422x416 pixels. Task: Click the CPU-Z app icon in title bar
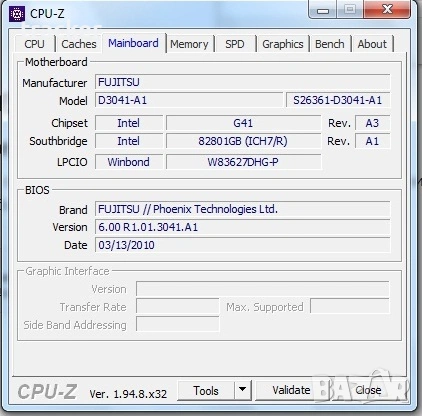(16, 14)
